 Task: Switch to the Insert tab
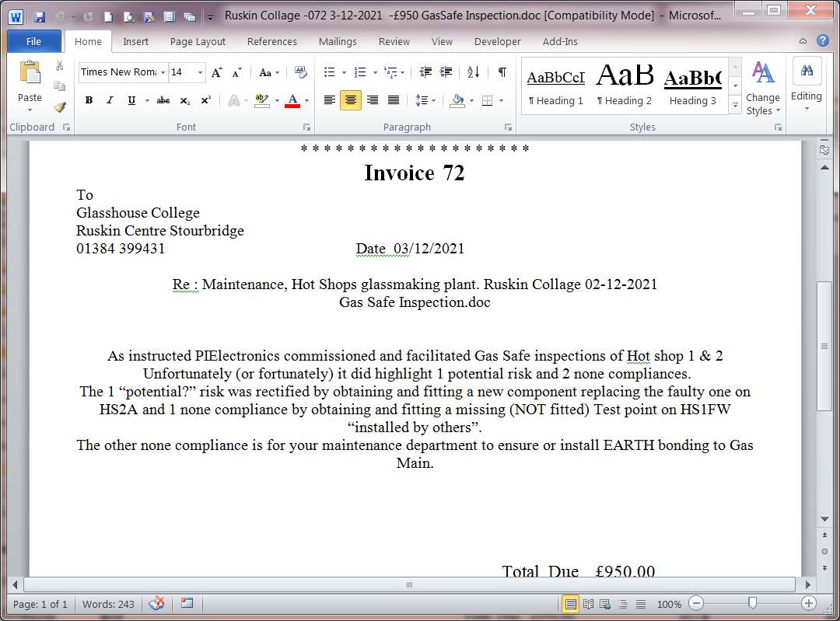135,41
